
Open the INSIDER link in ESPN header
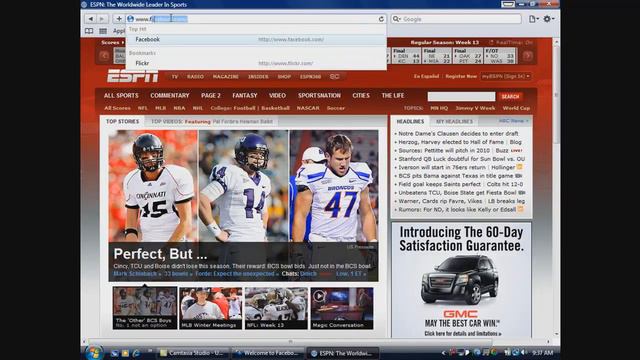point(258,77)
